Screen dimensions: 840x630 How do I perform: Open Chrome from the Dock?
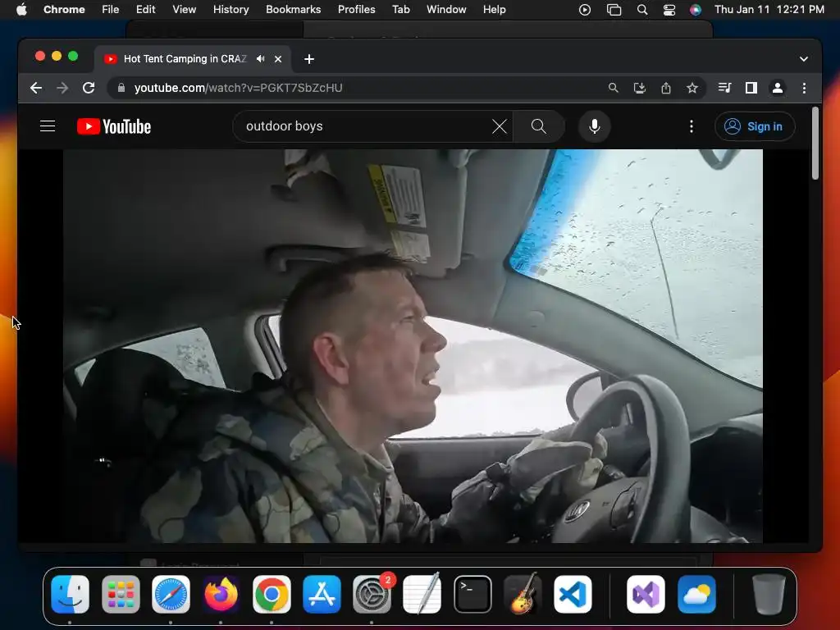pyautogui.click(x=272, y=594)
